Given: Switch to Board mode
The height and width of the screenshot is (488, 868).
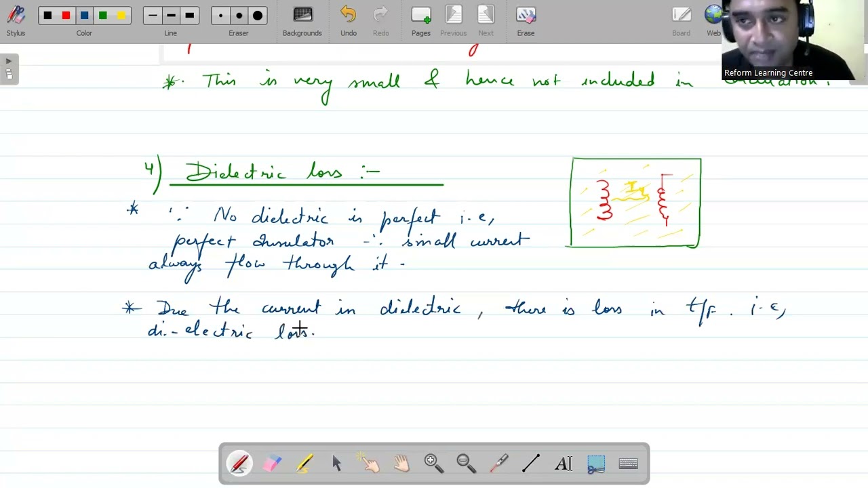Looking at the screenshot, I should click(x=681, y=20).
